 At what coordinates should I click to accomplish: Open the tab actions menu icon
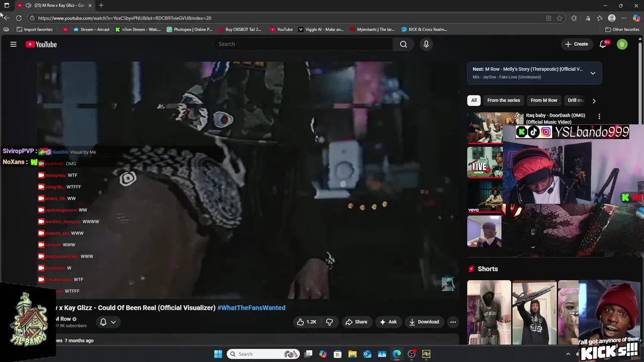click(x=7, y=6)
